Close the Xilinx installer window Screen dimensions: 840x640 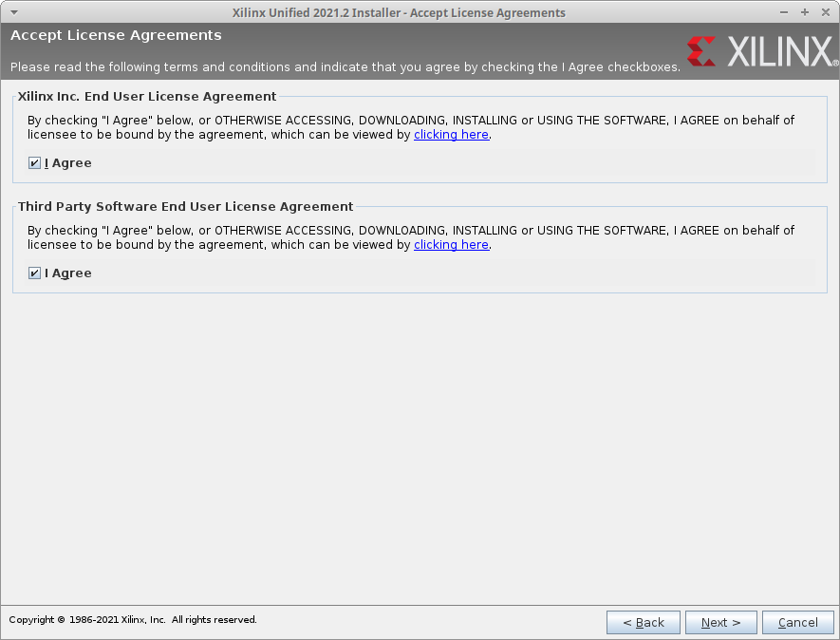pos(825,12)
